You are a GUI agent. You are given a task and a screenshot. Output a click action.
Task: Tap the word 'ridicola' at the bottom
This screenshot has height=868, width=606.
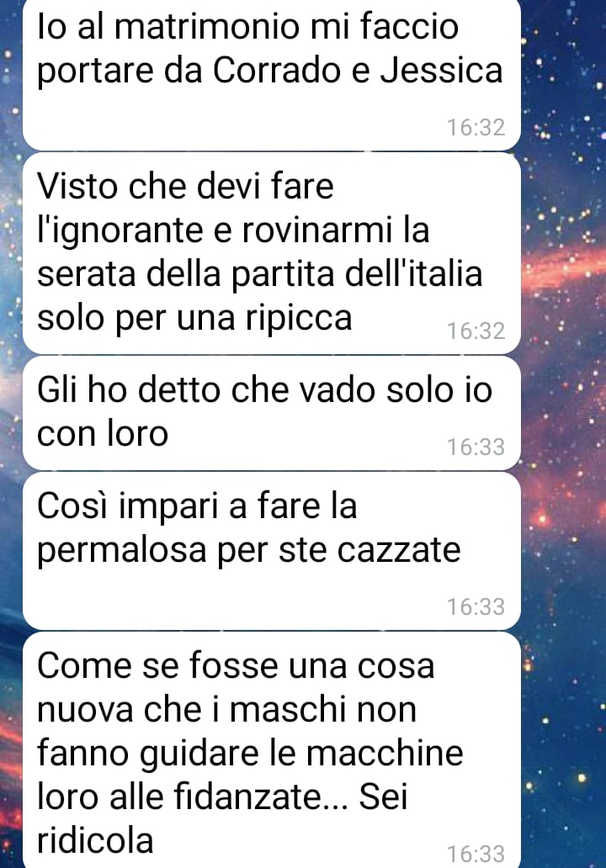[95, 841]
